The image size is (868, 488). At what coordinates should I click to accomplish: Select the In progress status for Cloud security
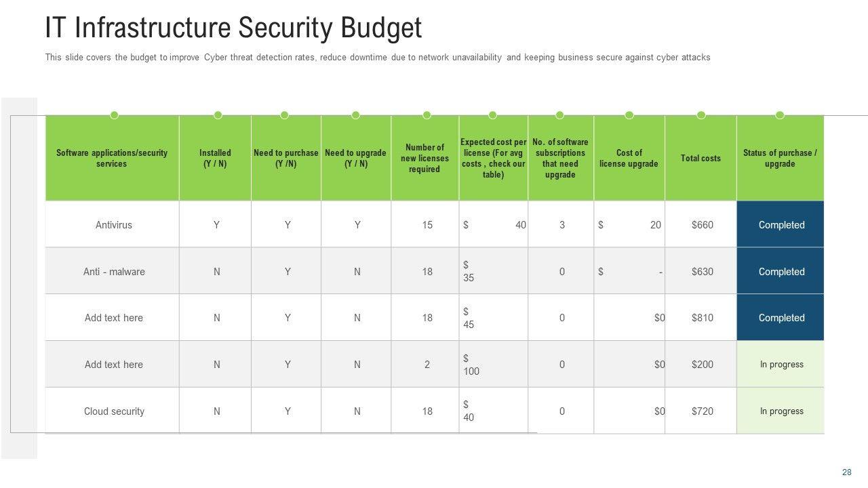pos(781,411)
